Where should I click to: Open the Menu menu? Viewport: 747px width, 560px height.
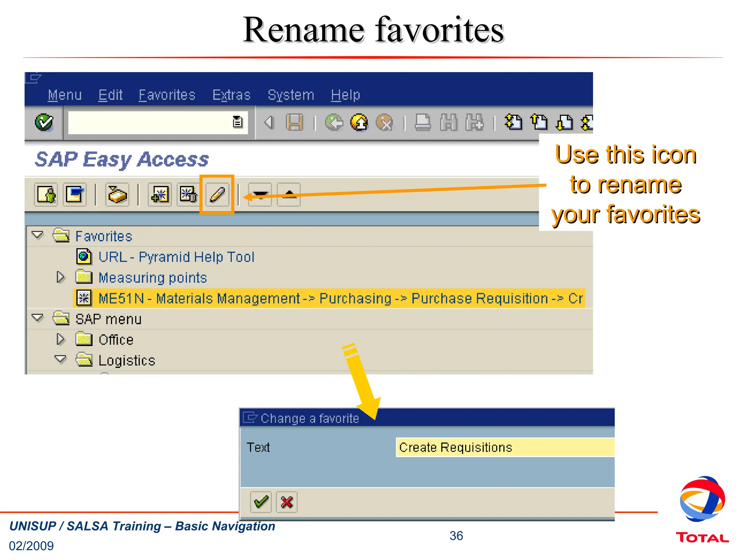[x=65, y=95]
